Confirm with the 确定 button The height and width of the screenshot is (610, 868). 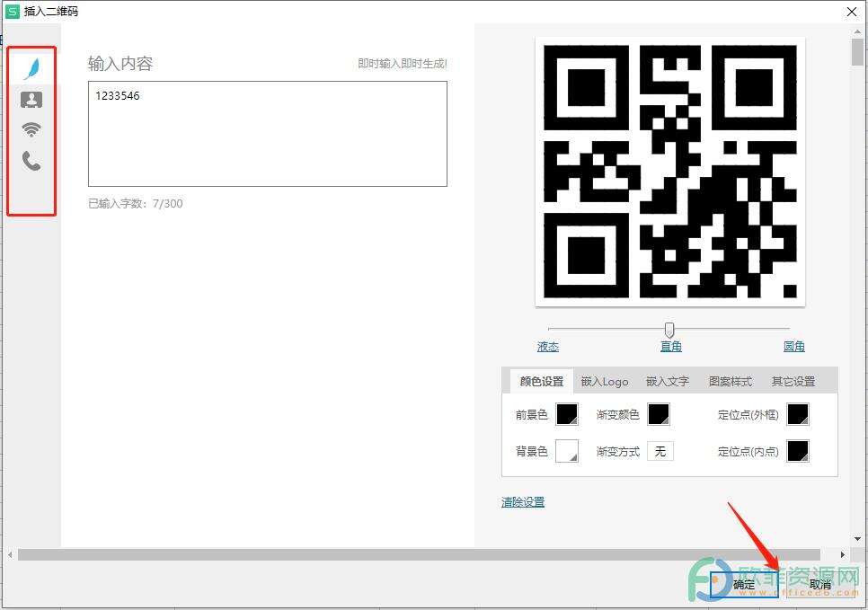pyautogui.click(x=744, y=585)
